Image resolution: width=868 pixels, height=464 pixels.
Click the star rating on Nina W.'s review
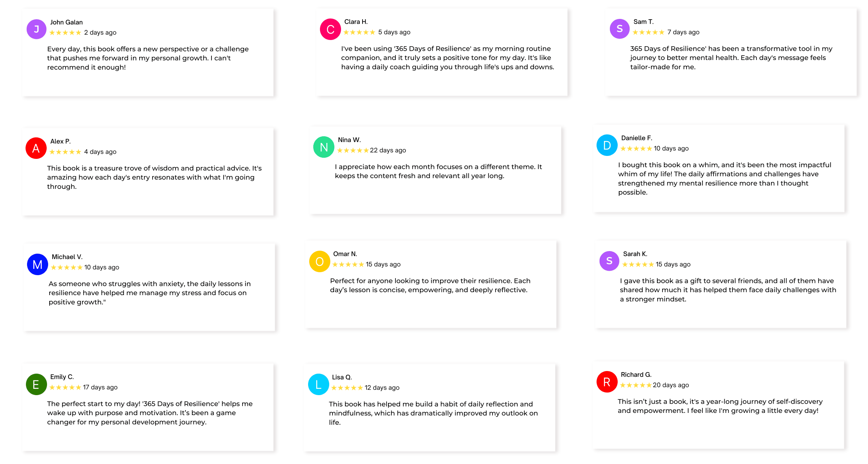point(353,150)
